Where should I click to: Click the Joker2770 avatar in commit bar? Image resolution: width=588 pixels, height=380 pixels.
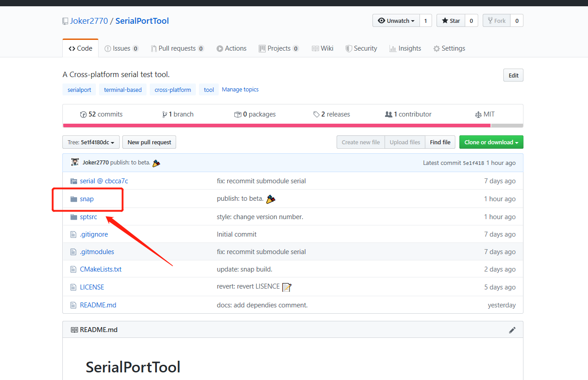tap(75, 162)
